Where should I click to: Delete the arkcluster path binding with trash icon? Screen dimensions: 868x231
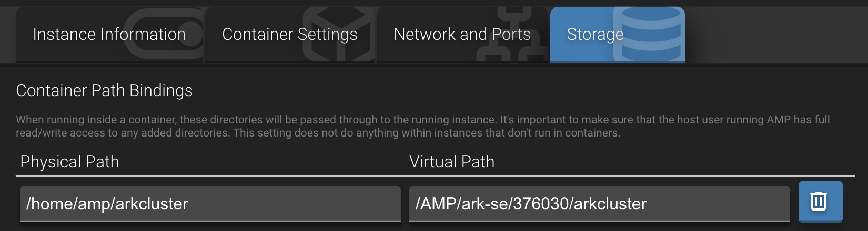coord(820,202)
